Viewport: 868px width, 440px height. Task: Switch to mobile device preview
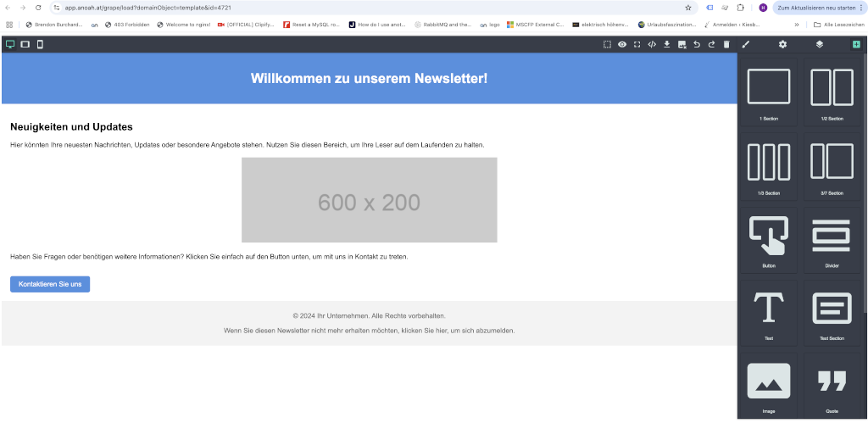point(40,44)
